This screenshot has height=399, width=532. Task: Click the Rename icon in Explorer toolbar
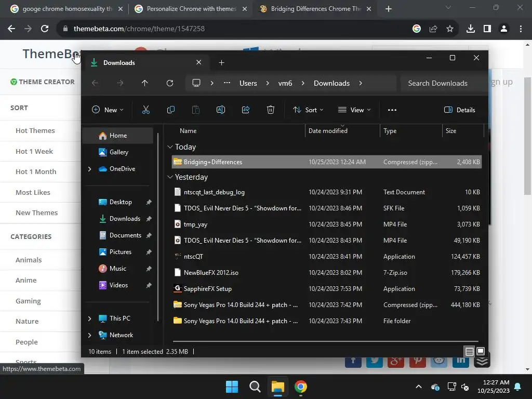(220, 110)
